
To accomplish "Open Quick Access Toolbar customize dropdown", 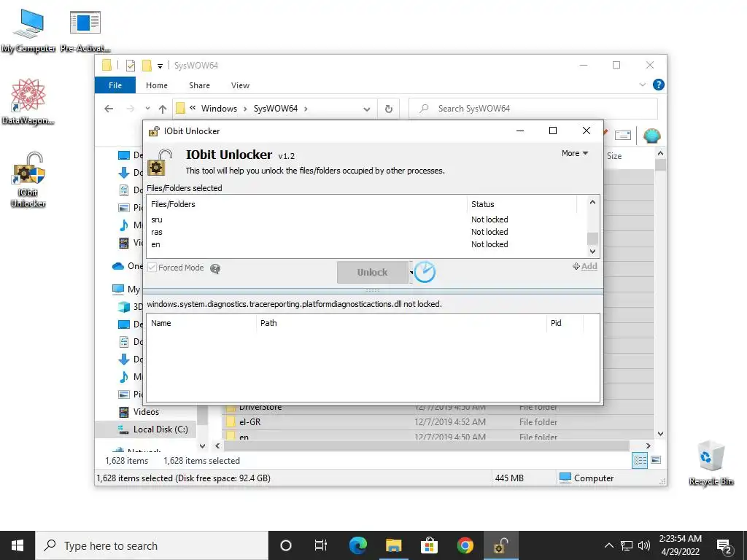I will tap(160, 66).
